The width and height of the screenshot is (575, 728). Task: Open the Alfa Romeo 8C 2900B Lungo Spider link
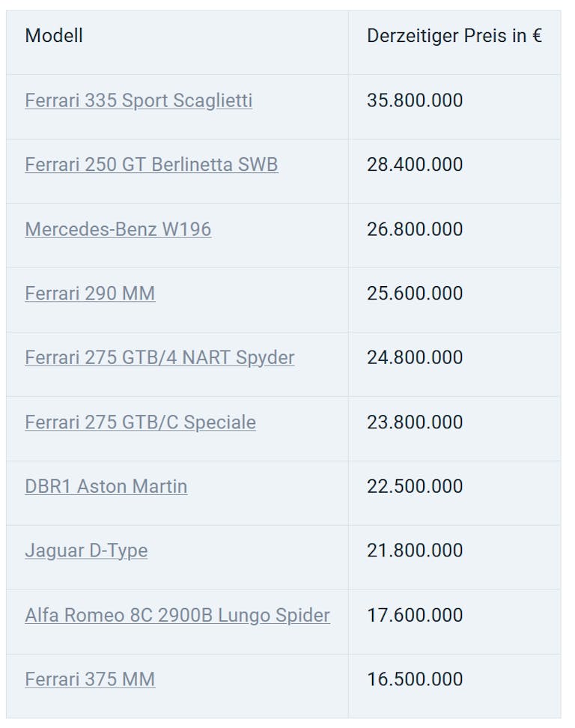tap(177, 616)
